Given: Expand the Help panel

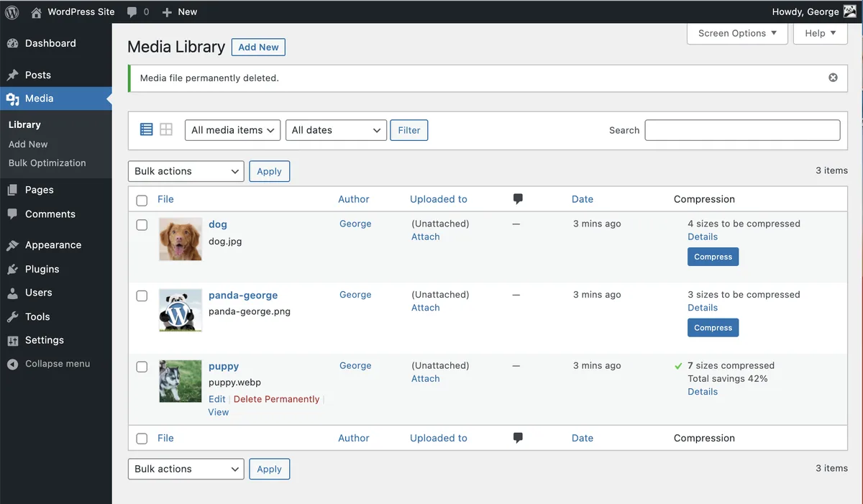Looking at the screenshot, I should click(821, 33).
